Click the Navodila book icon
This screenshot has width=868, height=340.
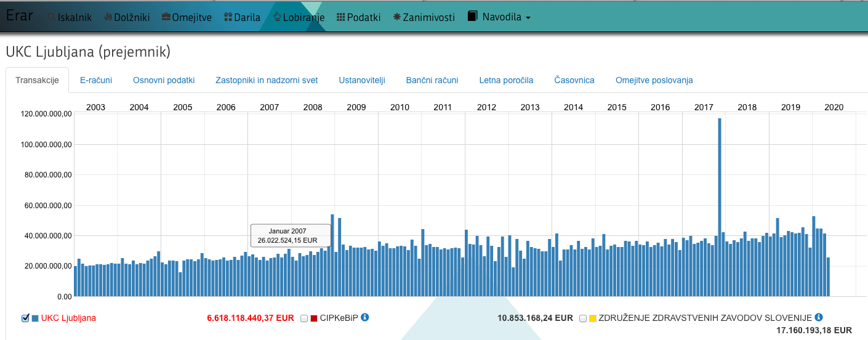tap(473, 17)
